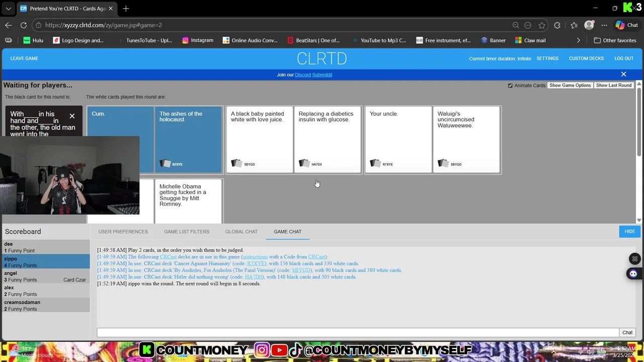Switch to USER PREFERENCES tab
Image resolution: width=644 pixels, height=362 pixels.
(x=123, y=232)
